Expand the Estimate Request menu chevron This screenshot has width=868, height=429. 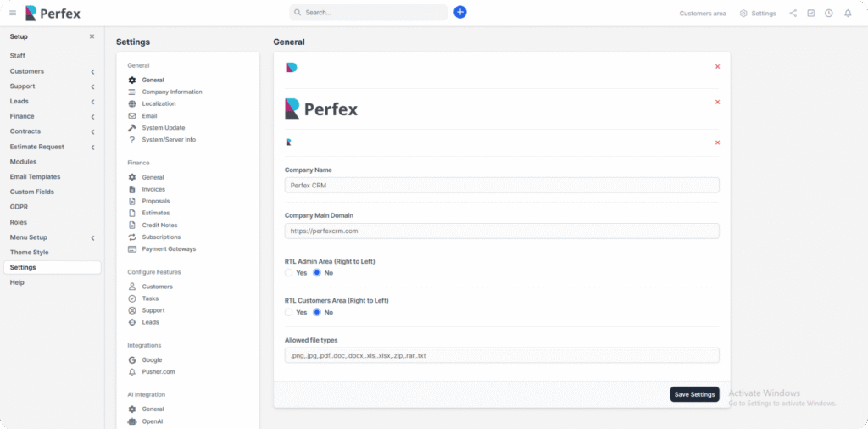coord(92,148)
